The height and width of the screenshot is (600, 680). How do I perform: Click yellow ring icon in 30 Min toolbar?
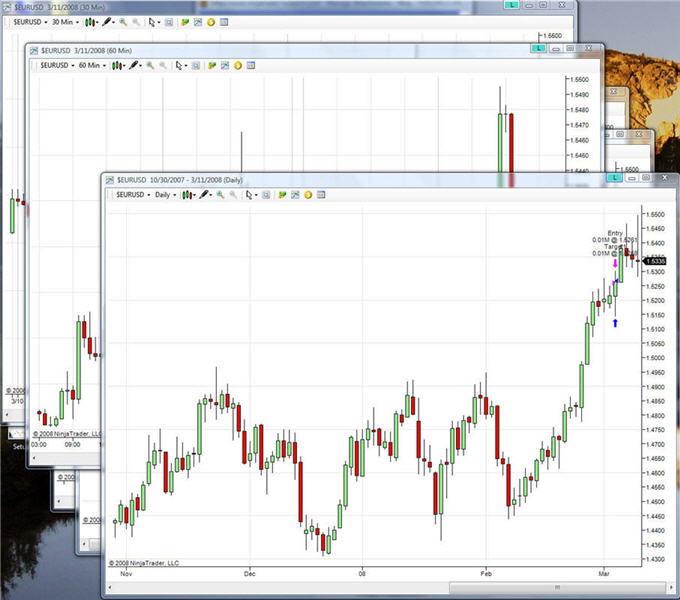pos(211,22)
